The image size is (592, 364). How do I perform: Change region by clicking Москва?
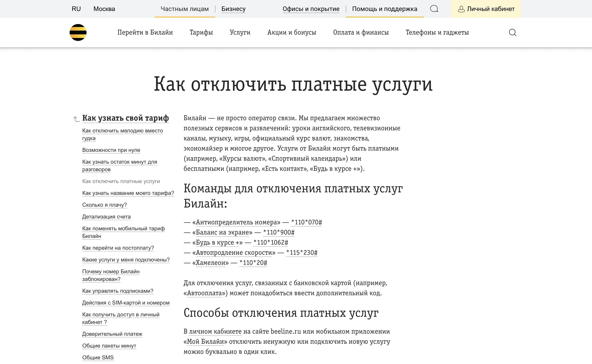(104, 9)
